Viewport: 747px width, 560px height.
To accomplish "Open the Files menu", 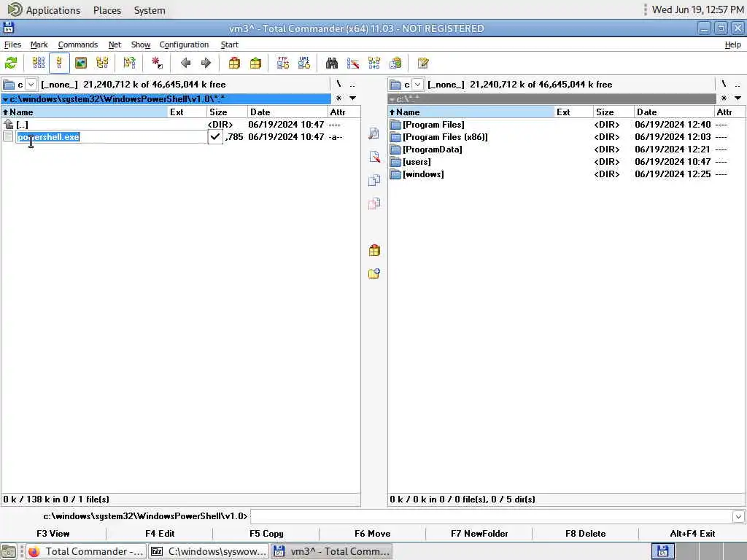I will (12, 44).
